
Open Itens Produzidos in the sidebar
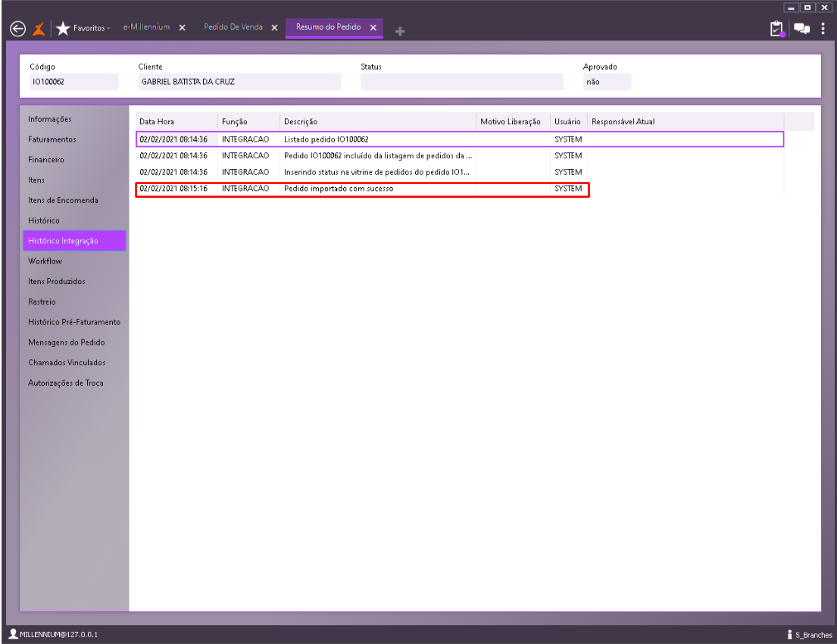(x=57, y=281)
